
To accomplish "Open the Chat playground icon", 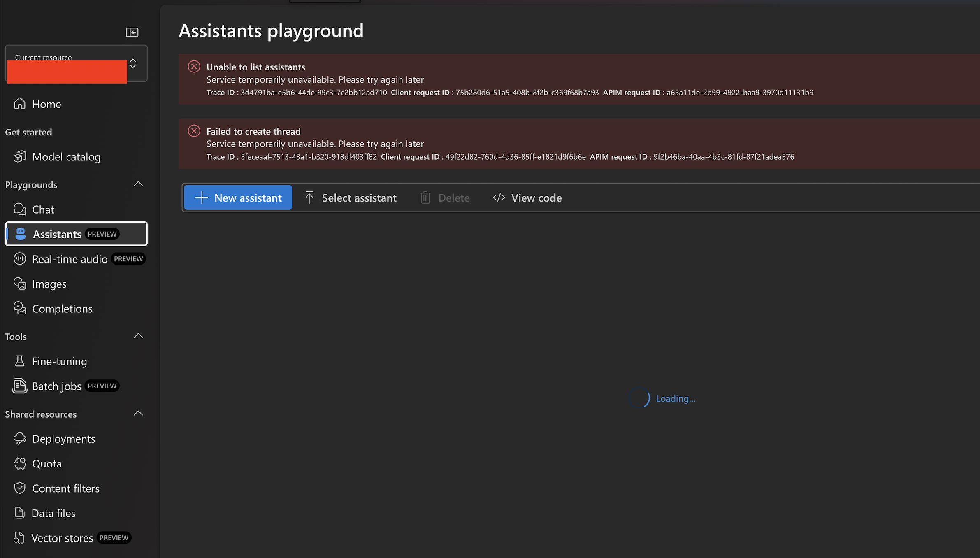I will click(x=19, y=209).
